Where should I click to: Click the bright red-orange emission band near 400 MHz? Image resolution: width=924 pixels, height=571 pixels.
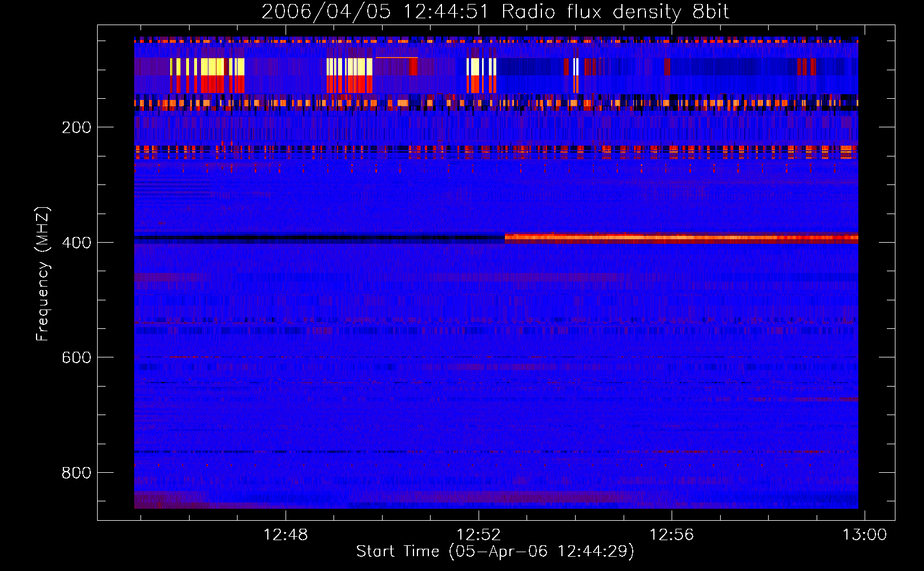click(681, 238)
